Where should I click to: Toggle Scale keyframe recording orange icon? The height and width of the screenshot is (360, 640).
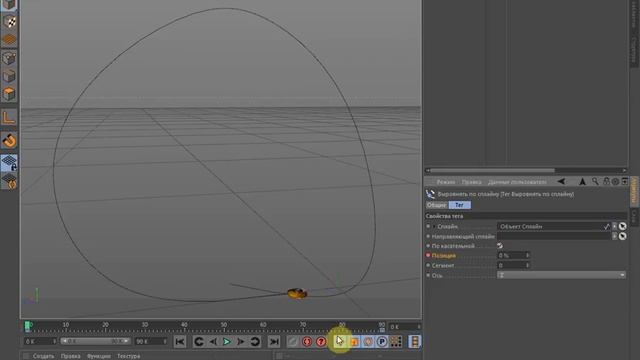(x=354, y=342)
